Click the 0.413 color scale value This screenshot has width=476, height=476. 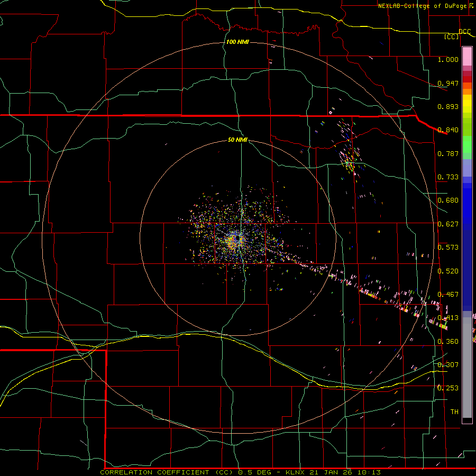[448, 317]
